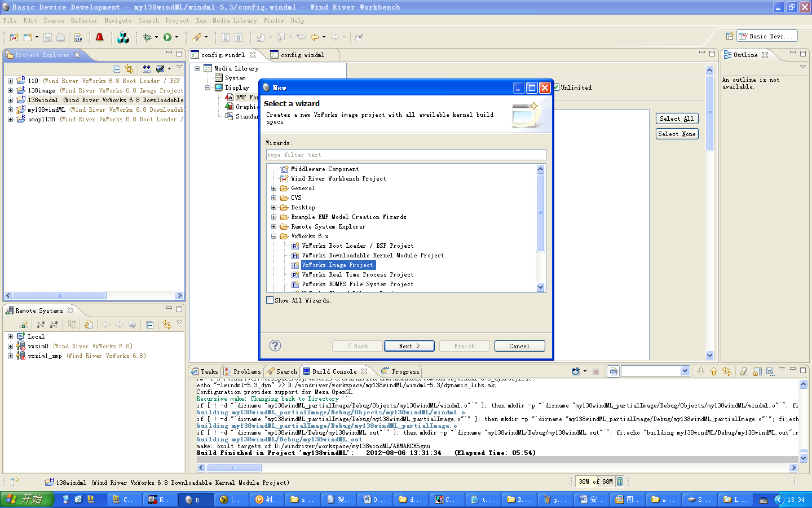
Task: Click the Windows Start button in taskbar
Action: [27, 499]
